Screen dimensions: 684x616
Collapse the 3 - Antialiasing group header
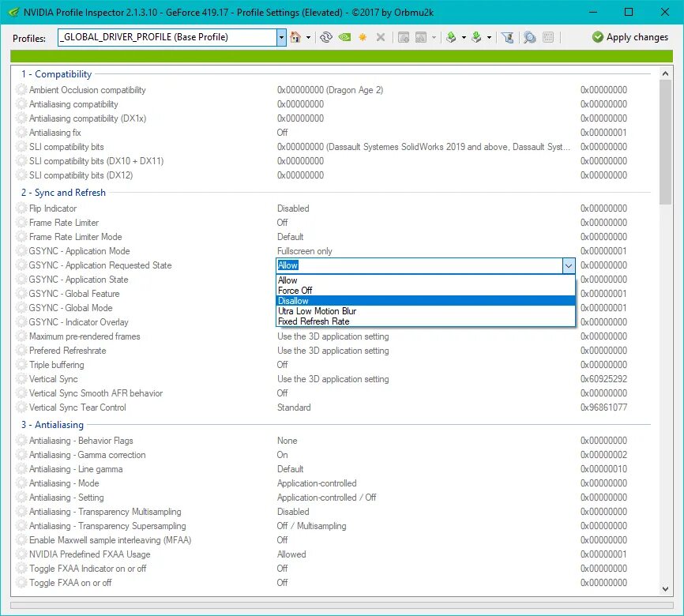(x=52, y=425)
